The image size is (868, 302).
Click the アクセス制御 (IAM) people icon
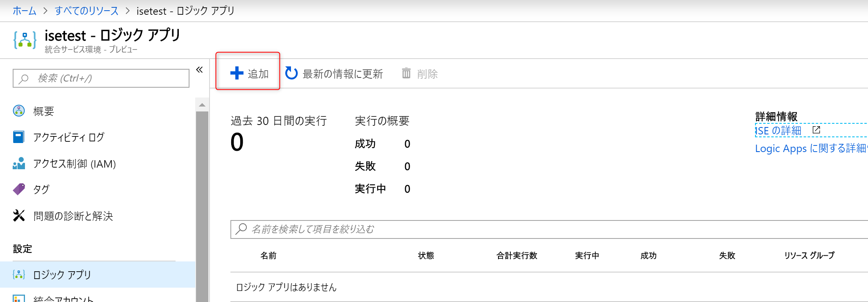pyautogui.click(x=19, y=163)
